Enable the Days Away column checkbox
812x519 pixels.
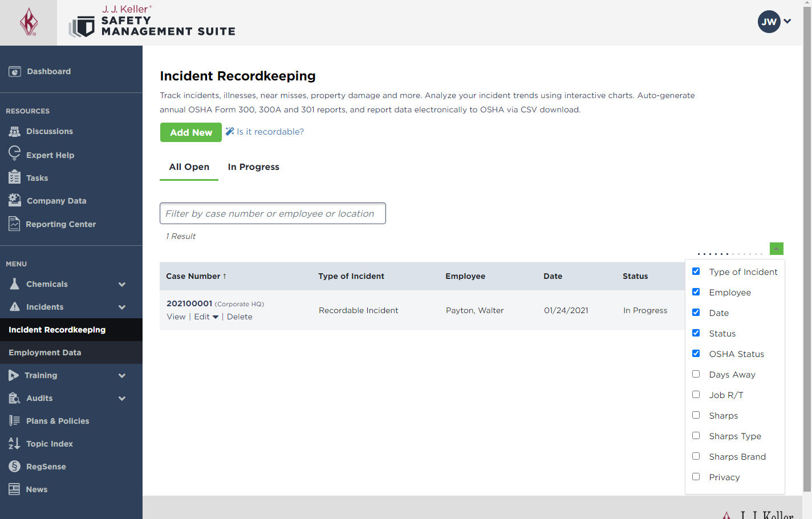(x=696, y=374)
